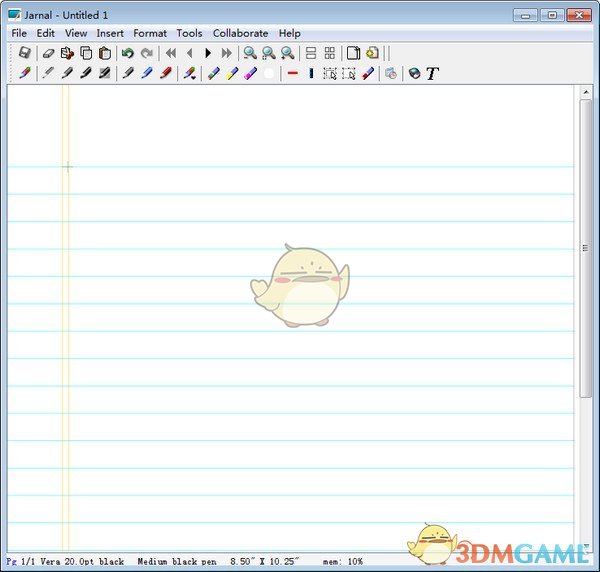
Task: Open the Tools menu
Action: [189, 33]
